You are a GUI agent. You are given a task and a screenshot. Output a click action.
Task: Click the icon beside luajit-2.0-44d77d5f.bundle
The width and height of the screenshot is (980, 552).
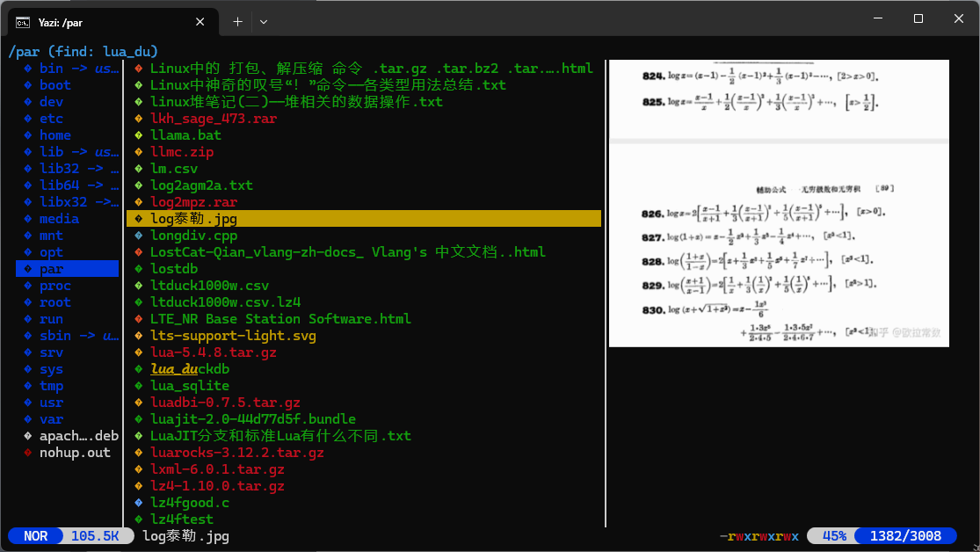click(139, 419)
